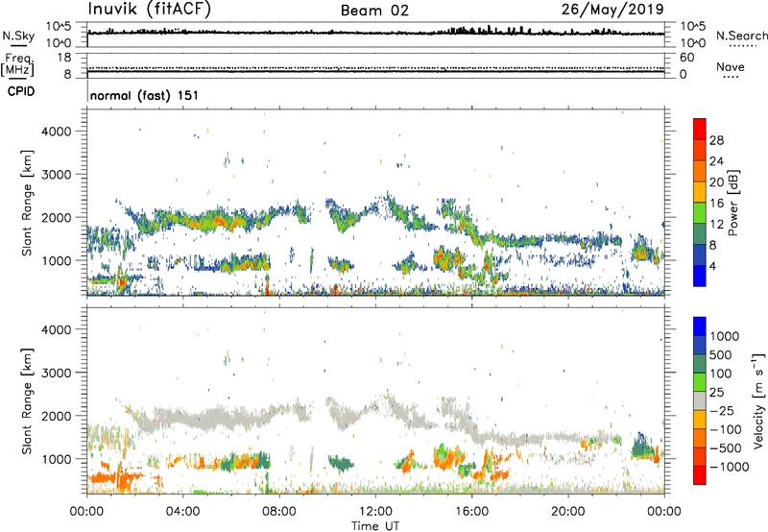
Task: Click the 'CPID' label
Action: point(21,91)
